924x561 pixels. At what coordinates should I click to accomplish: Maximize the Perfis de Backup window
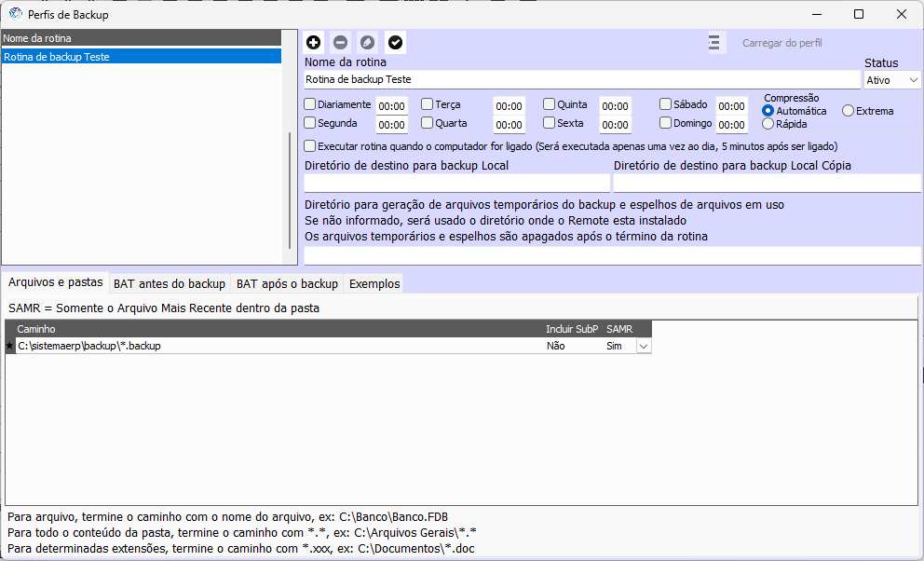pyautogui.click(x=859, y=14)
